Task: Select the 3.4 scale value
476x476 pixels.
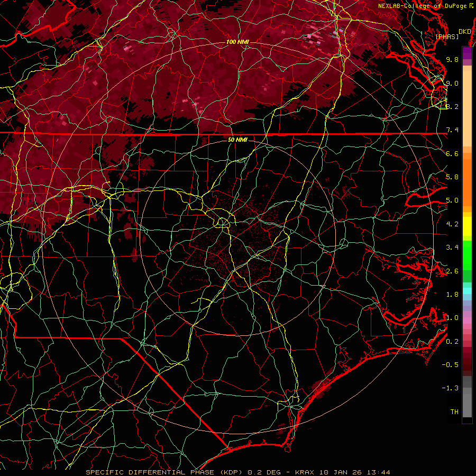Action: tap(452, 248)
